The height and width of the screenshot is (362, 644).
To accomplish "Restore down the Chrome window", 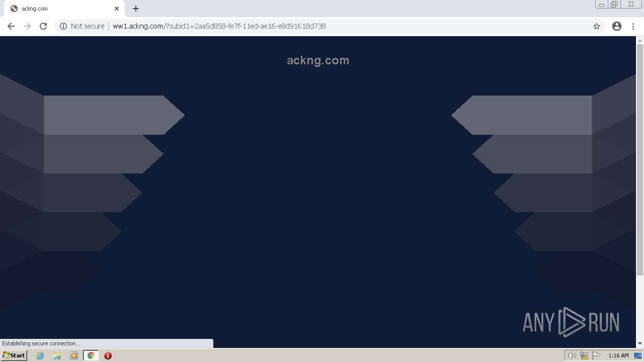I will pyautogui.click(x=614, y=5).
